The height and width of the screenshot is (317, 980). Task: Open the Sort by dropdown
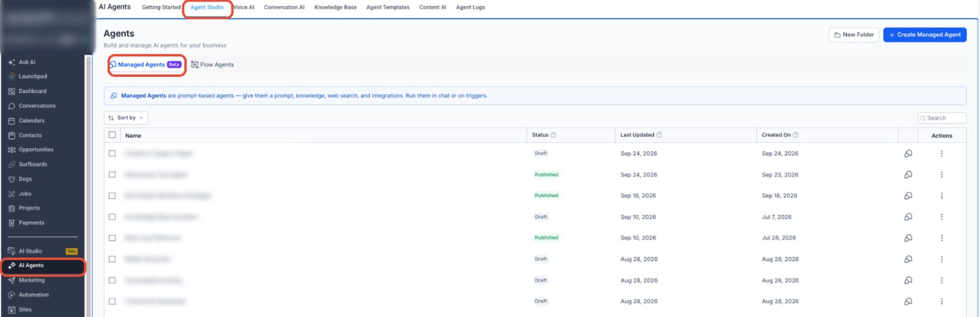coord(125,118)
